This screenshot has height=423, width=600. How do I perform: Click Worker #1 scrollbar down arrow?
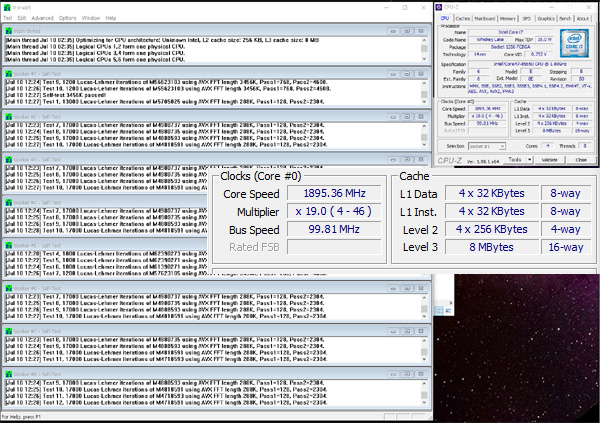point(424,102)
